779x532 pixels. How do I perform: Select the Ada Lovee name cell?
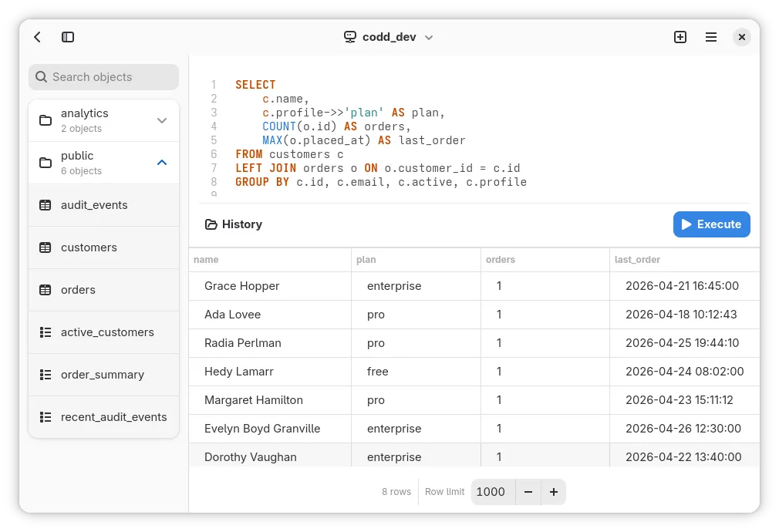270,315
